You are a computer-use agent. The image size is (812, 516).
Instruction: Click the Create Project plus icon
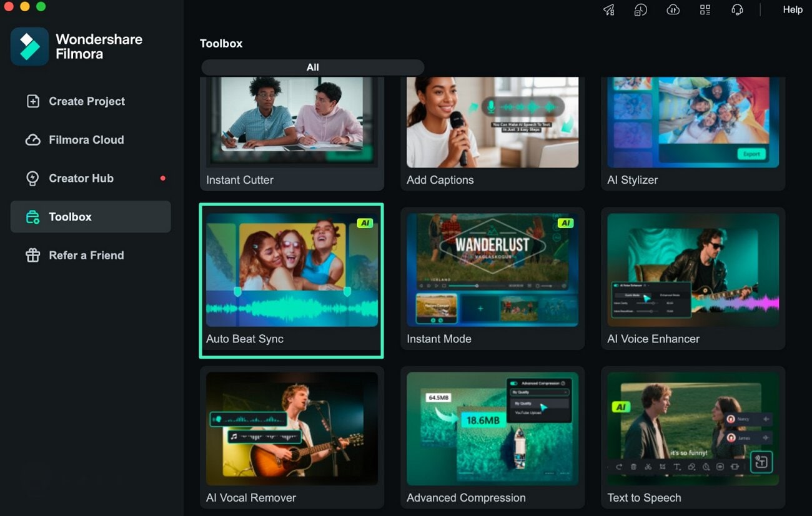32,101
